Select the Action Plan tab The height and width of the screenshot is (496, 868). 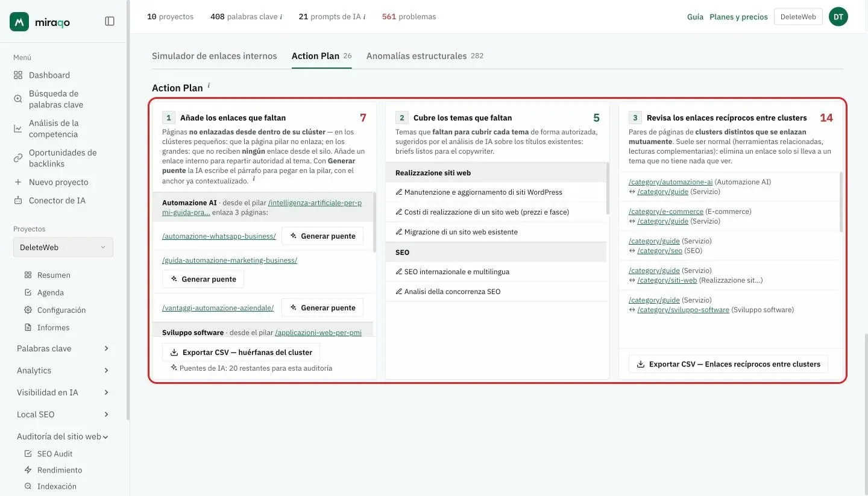[x=321, y=56]
